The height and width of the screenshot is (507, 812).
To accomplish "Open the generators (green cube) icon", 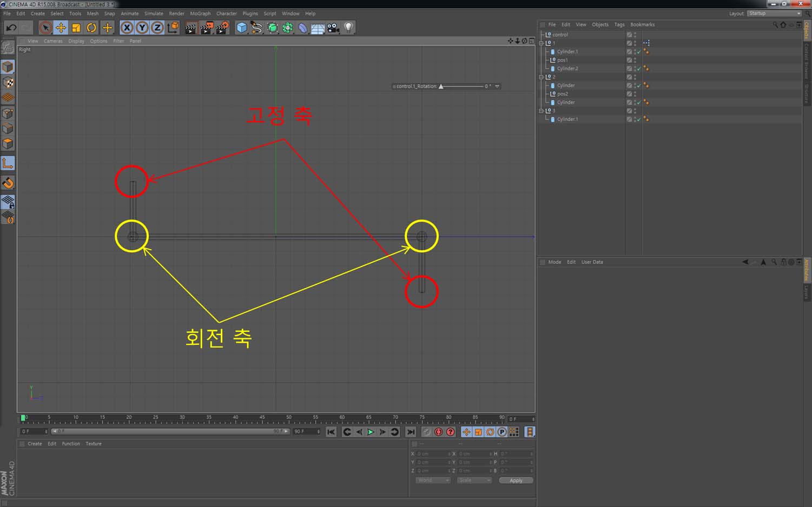I will 273,28.
